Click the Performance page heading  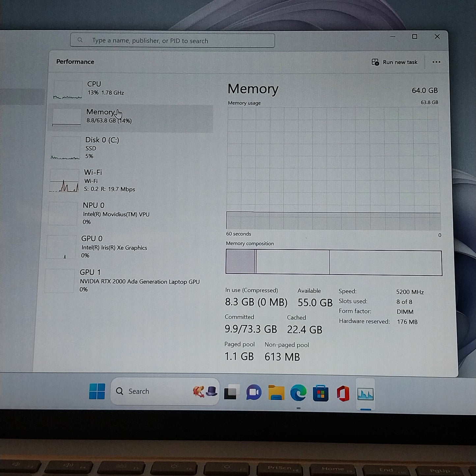(75, 62)
